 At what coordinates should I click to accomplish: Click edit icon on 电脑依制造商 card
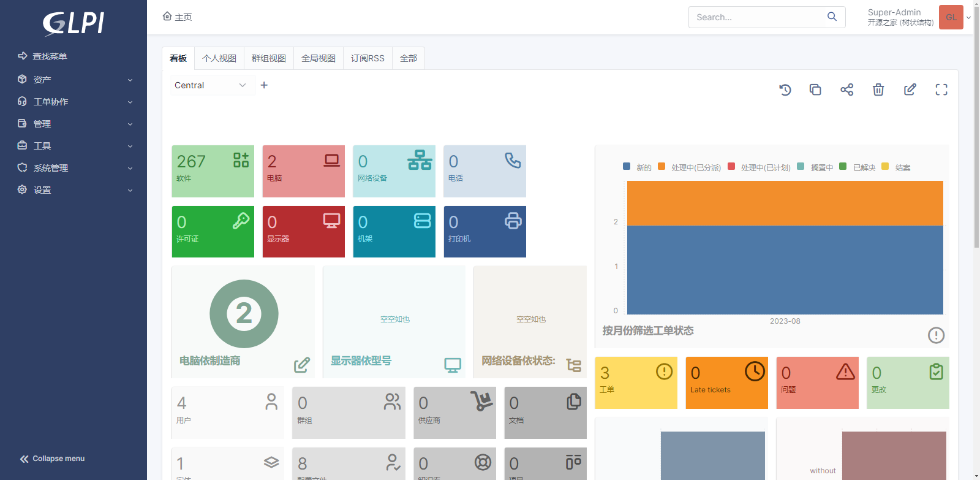[x=302, y=365]
